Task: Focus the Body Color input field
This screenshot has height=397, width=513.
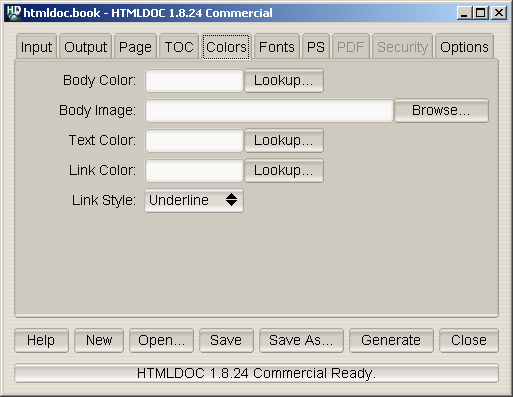Action: tap(194, 80)
